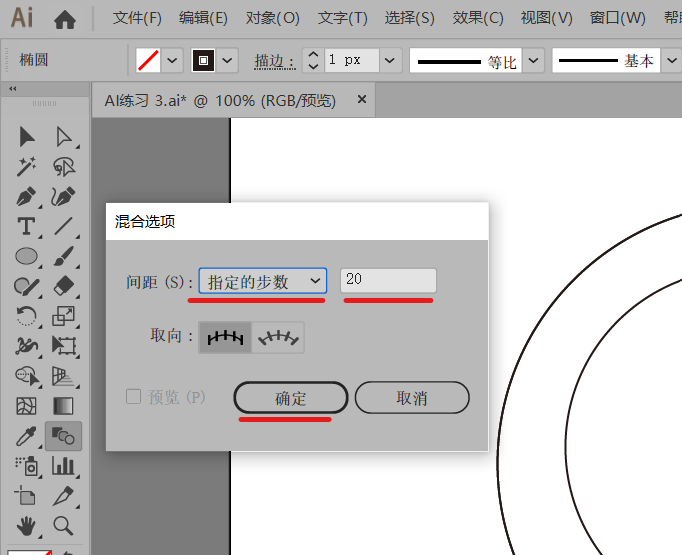
Task: Close the AI练习 3.ai document tab
Action: (361, 100)
